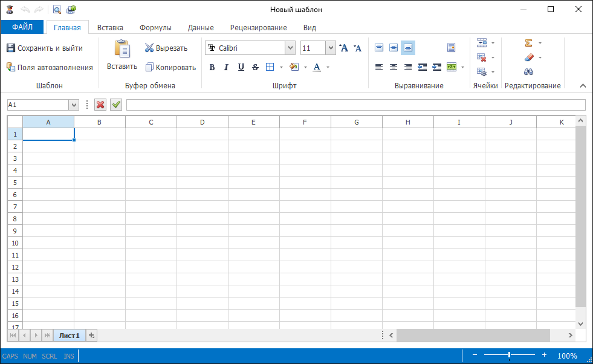
Task: Click the Копировать copy icon
Action: coord(149,67)
